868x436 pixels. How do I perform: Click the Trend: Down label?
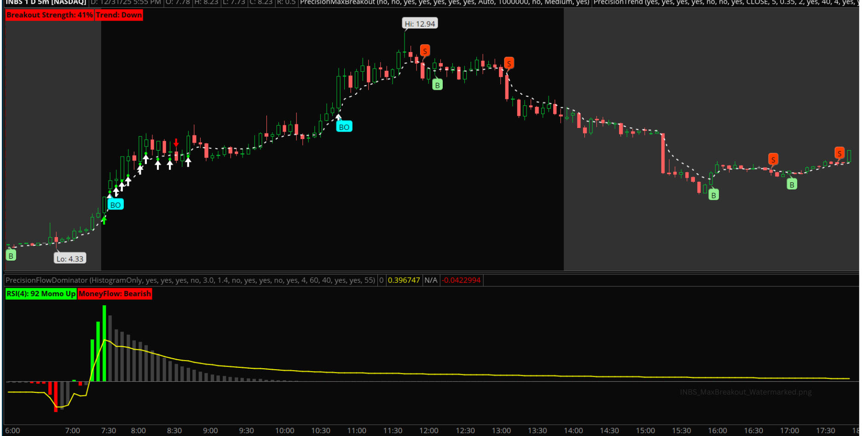pos(119,15)
